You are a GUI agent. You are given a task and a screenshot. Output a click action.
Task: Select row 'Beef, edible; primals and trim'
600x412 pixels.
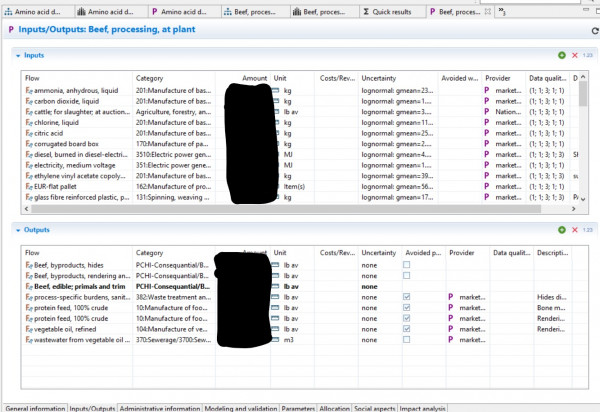(304, 286)
